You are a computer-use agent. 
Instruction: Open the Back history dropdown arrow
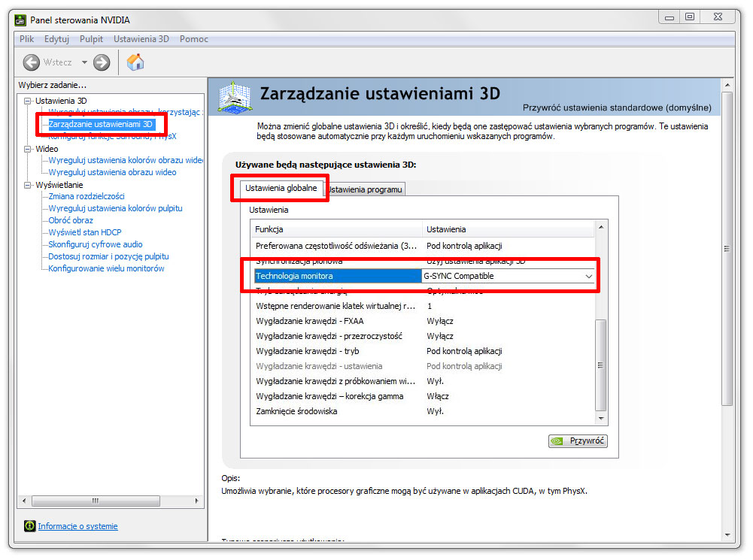[84, 62]
